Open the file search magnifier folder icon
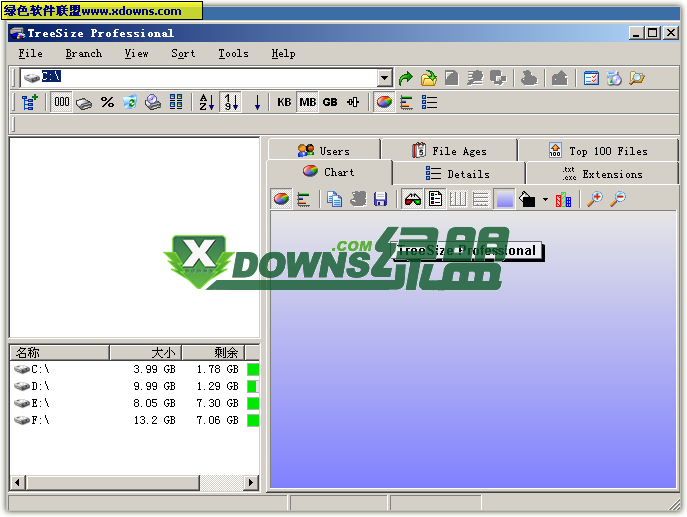The width and height of the screenshot is (687, 517). tap(637, 78)
